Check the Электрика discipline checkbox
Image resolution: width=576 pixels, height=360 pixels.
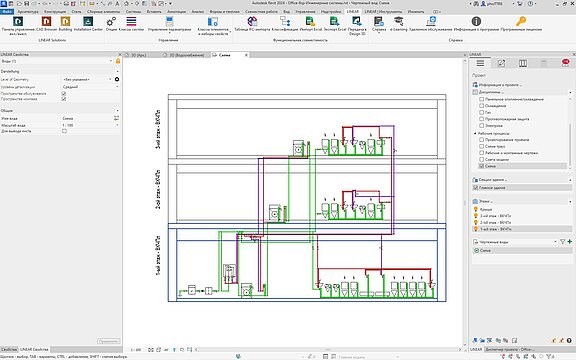tap(481, 126)
